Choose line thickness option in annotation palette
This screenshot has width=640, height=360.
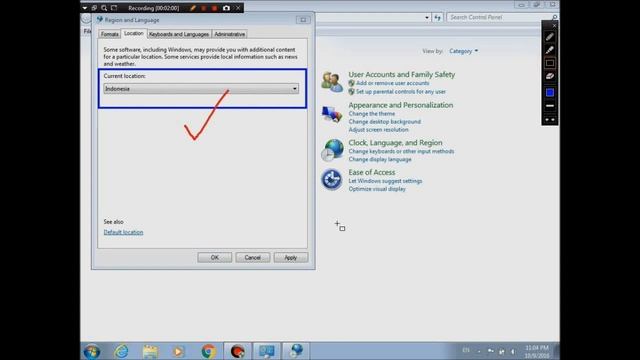coord(550,106)
